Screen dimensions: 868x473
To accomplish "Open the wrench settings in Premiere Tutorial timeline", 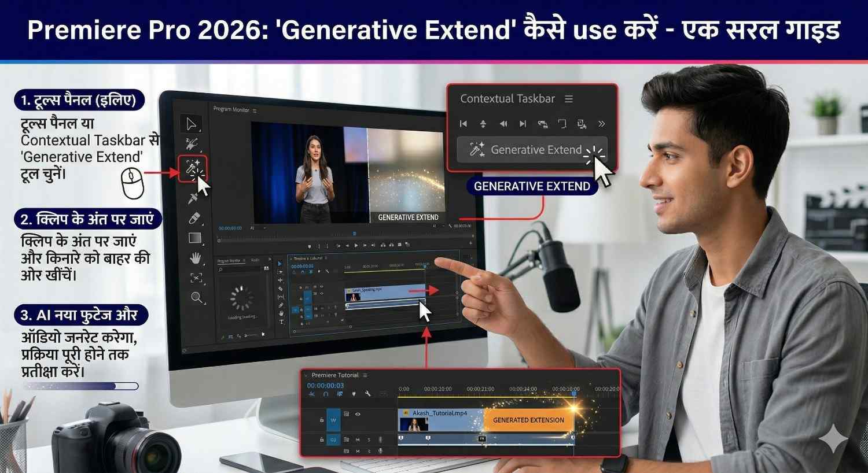I will click(367, 394).
